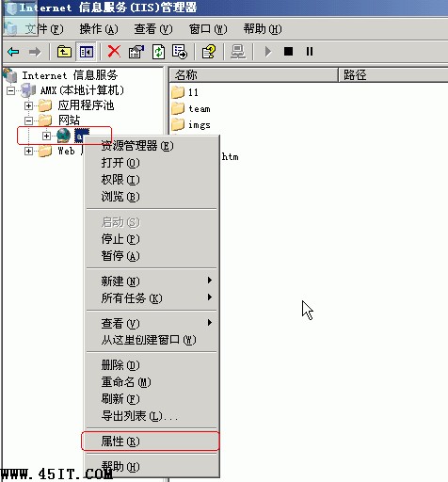Expand the 应用程序池 node
The height and width of the screenshot is (482, 448).
point(28,105)
